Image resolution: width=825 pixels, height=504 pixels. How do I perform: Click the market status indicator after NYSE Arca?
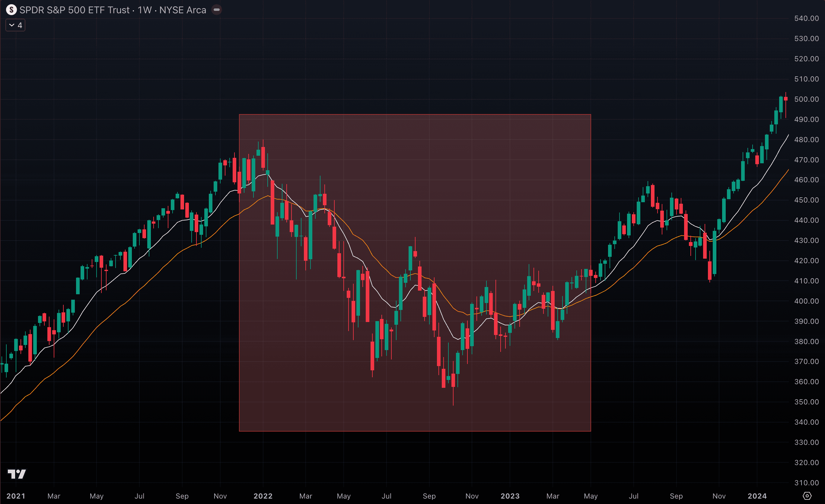click(x=217, y=10)
